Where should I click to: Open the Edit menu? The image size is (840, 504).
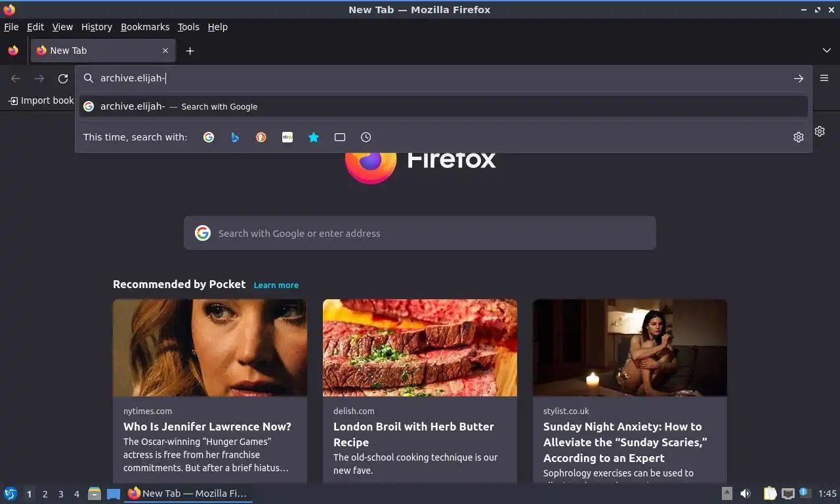pyautogui.click(x=35, y=27)
